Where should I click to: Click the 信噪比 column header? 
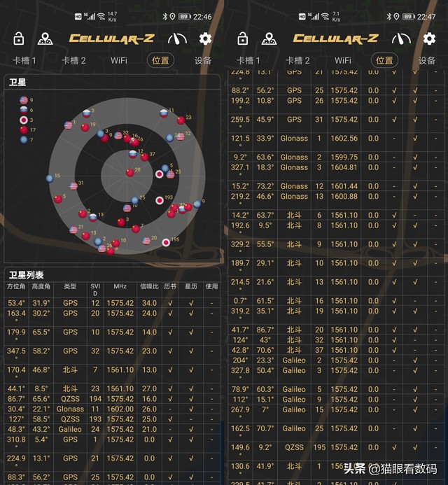[149, 286]
